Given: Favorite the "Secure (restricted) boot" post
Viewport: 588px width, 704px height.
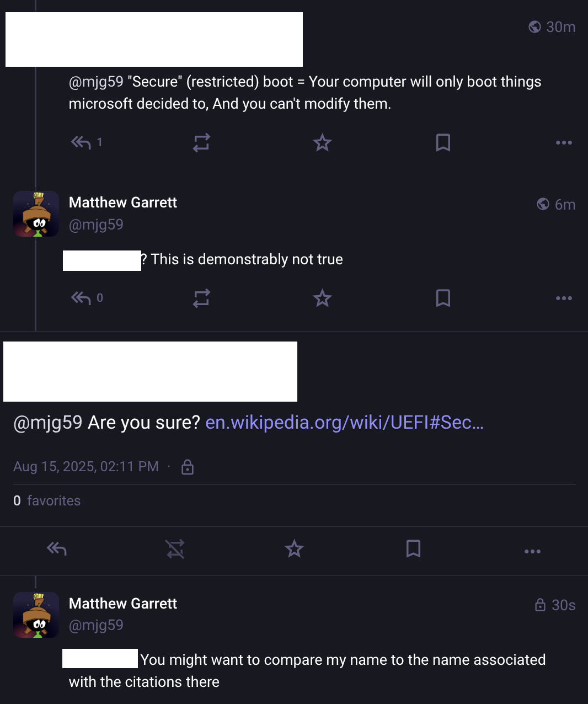Looking at the screenshot, I should click(x=322, y=143).
